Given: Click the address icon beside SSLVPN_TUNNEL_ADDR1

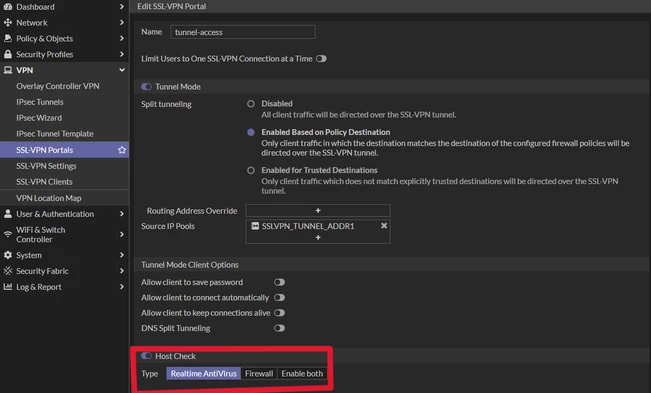Looking at the screenshot, I should (255, 226).
